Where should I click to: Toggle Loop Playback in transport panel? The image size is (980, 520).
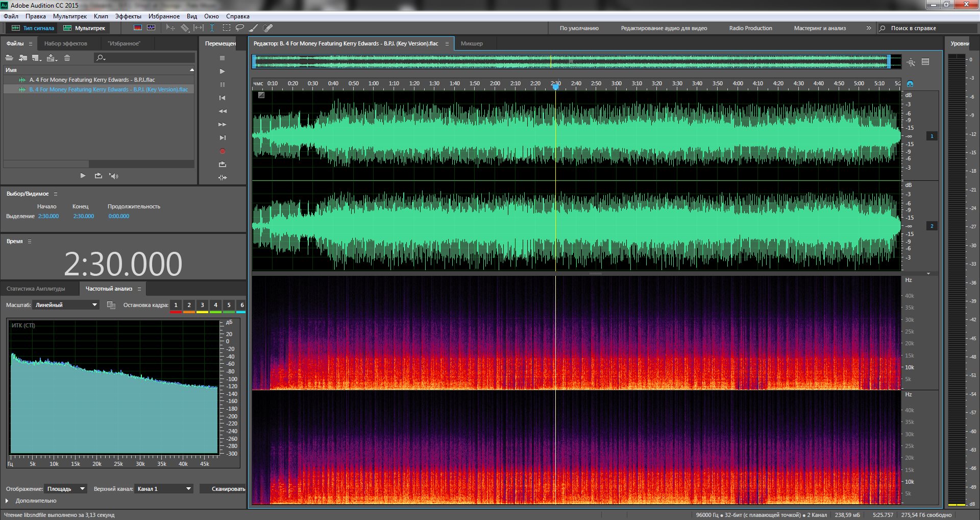pyautogui.click(x=222, y=164)
